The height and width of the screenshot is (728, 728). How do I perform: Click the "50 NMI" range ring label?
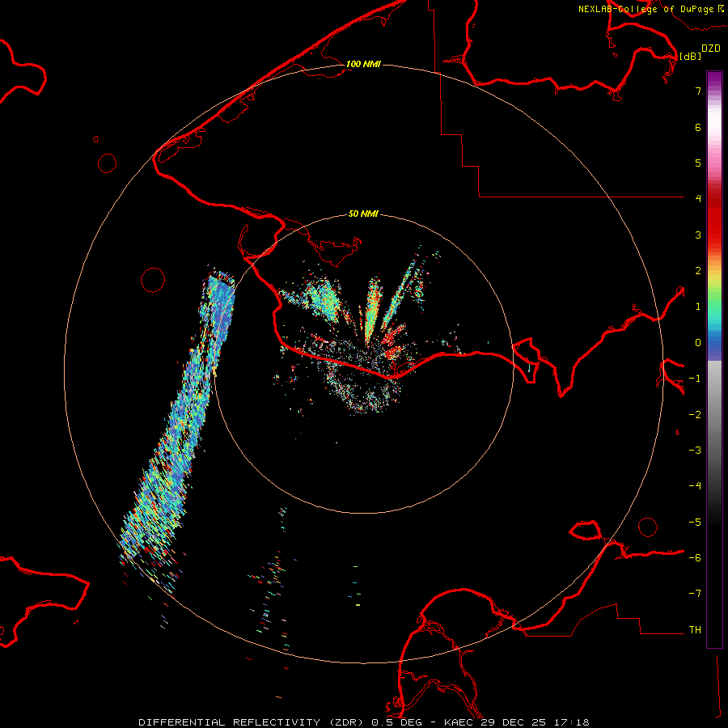click(x=363, y=214)
